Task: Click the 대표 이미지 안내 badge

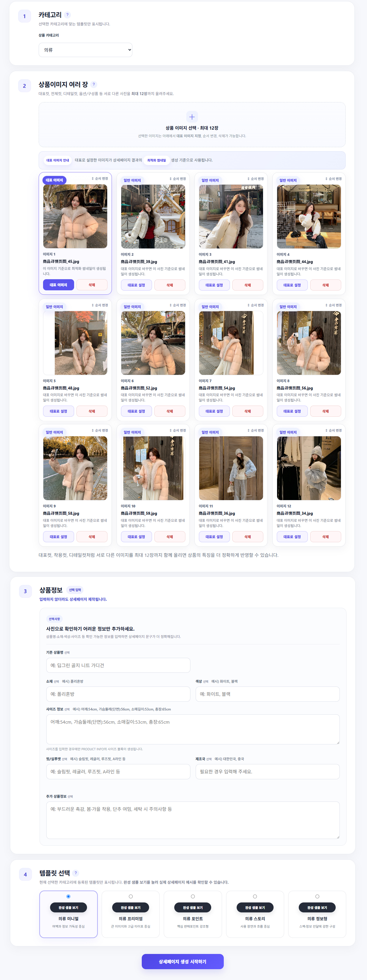Action: 58,160
